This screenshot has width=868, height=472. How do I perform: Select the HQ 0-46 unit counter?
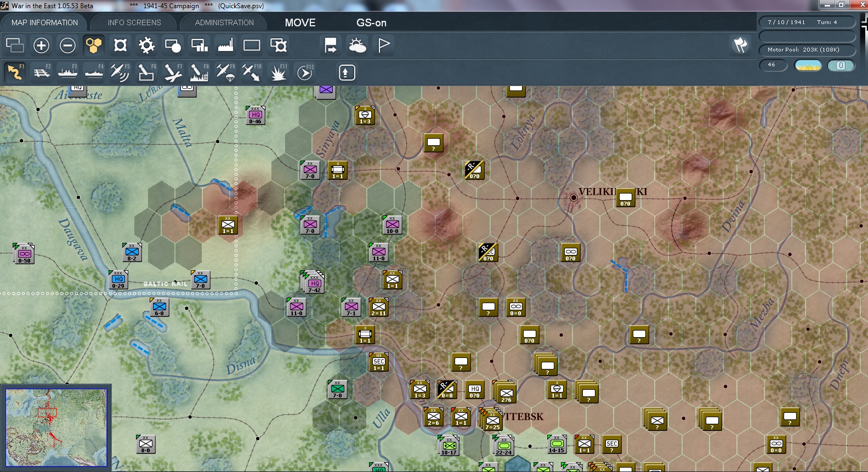tap(256, 115)
